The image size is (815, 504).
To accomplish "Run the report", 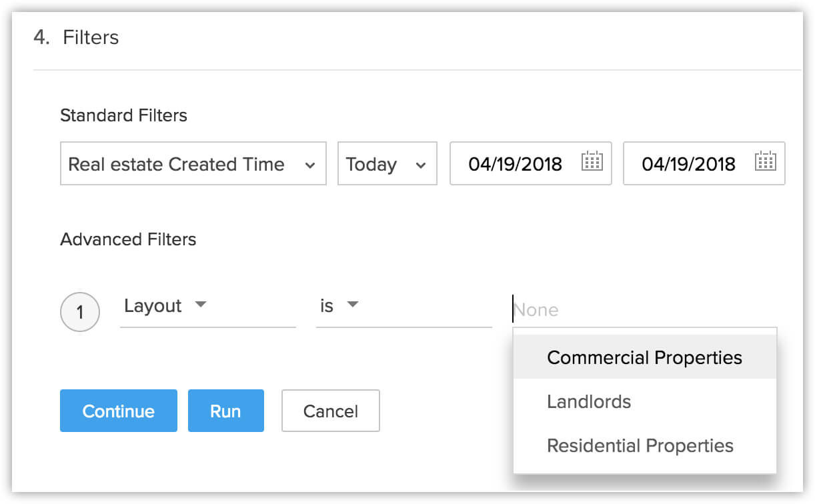I will pos(225,411).
